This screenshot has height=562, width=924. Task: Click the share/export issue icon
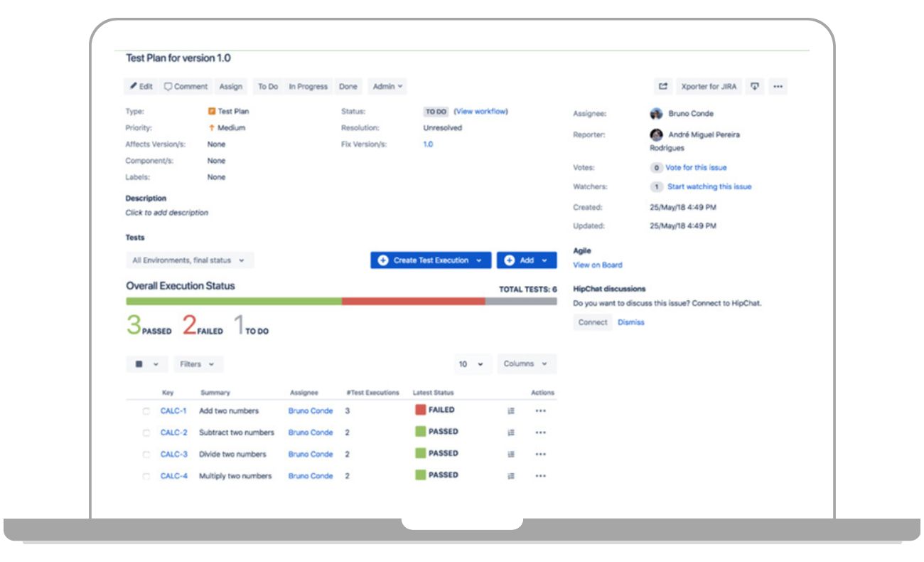coord(662,85)
